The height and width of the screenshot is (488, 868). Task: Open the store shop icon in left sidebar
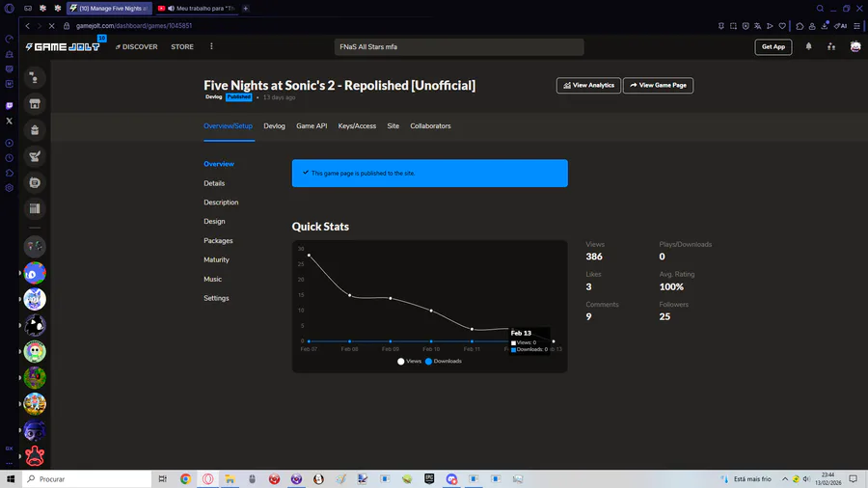(x=35, y=103)
